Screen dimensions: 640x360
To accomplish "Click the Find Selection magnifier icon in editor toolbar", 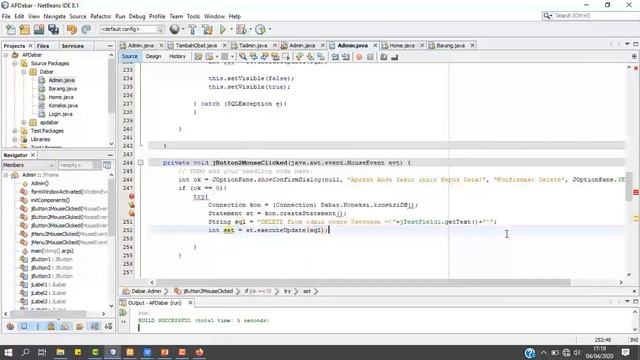I will coord(243,57).
